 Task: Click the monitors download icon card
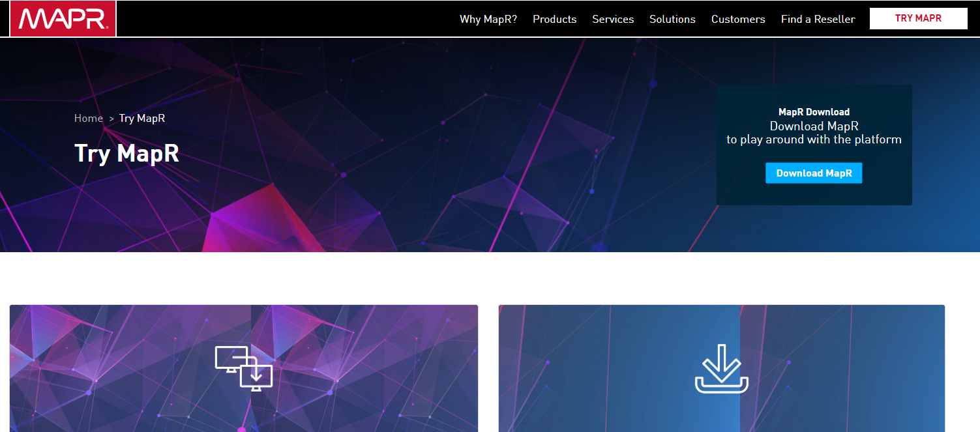(244, 368)
